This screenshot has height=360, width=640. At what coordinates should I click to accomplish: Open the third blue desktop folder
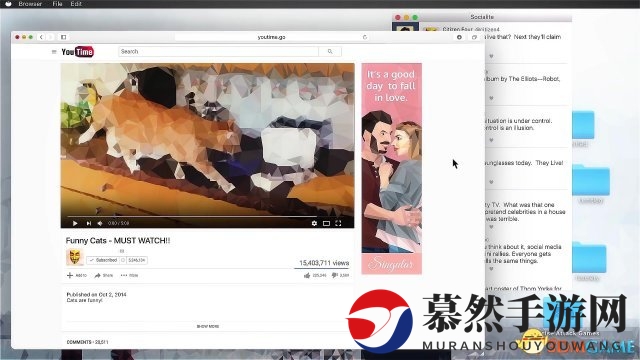point(589,258)
